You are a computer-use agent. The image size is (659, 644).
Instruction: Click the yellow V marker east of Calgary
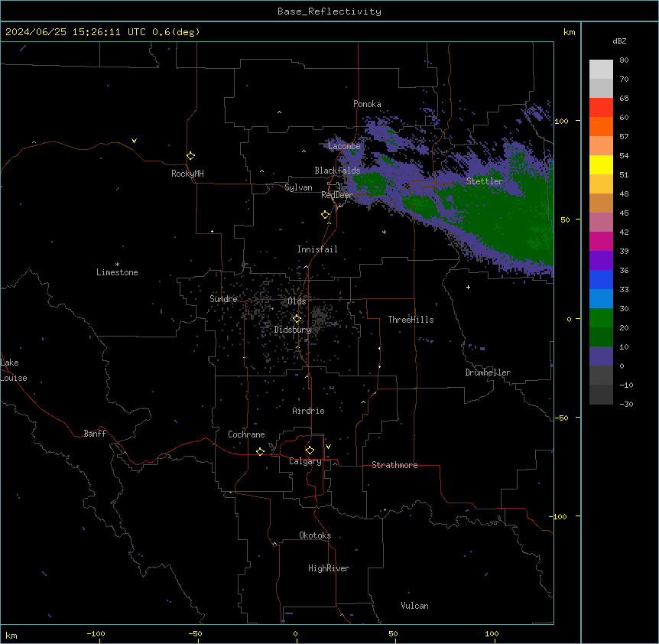pos(328,447)
